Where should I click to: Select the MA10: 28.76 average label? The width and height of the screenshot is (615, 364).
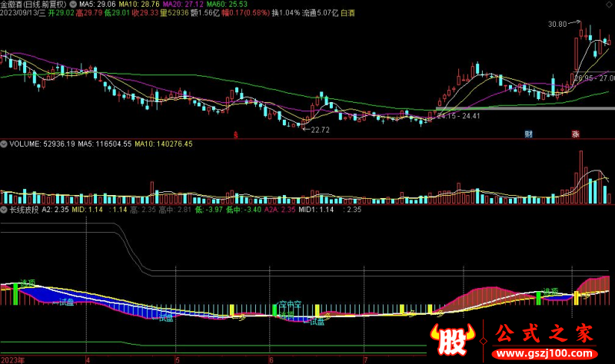click(139, 5)
